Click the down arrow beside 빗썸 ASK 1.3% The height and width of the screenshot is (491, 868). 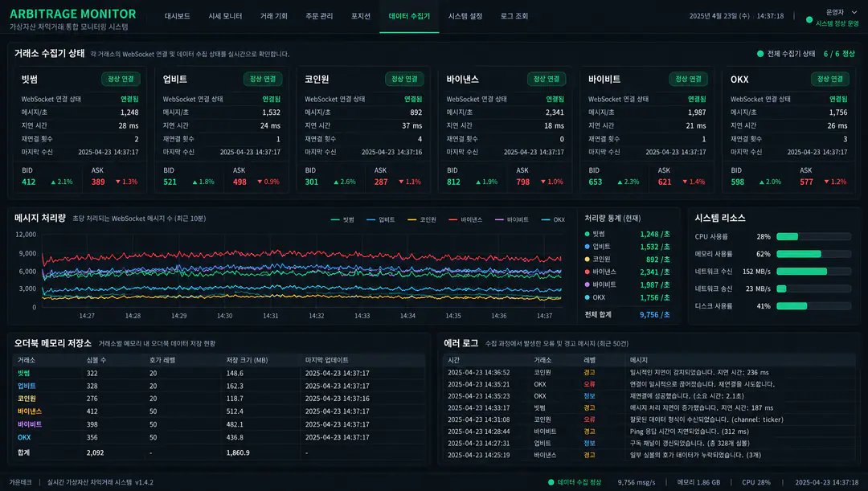118,182
